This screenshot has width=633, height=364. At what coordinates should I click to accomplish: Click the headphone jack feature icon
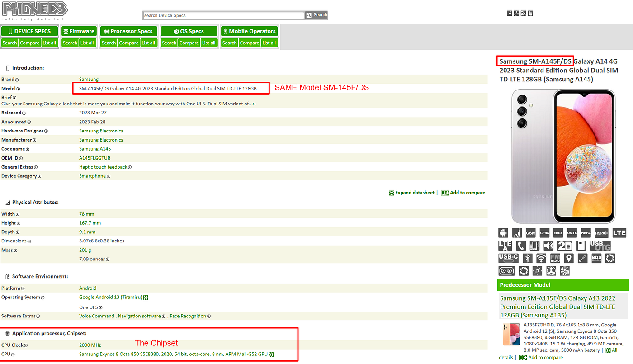517,233
